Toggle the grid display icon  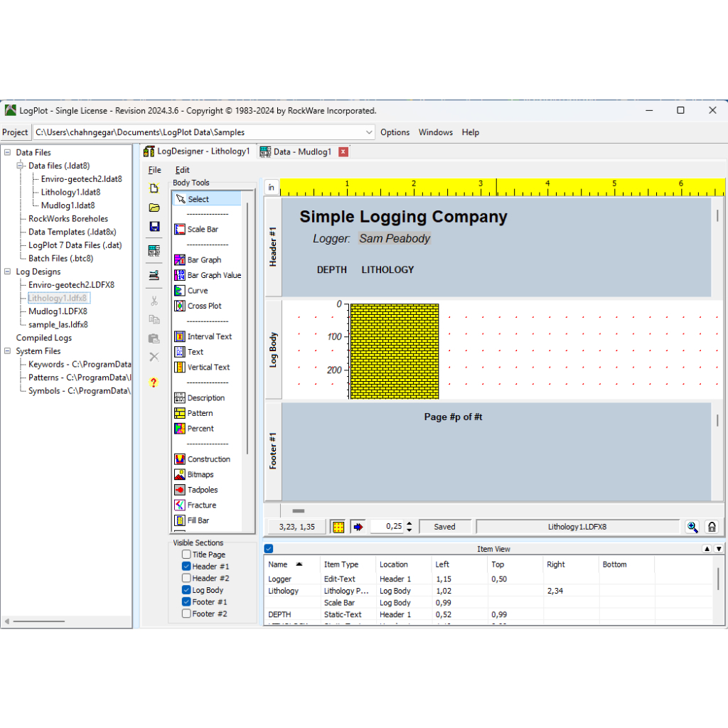(338, 527)
